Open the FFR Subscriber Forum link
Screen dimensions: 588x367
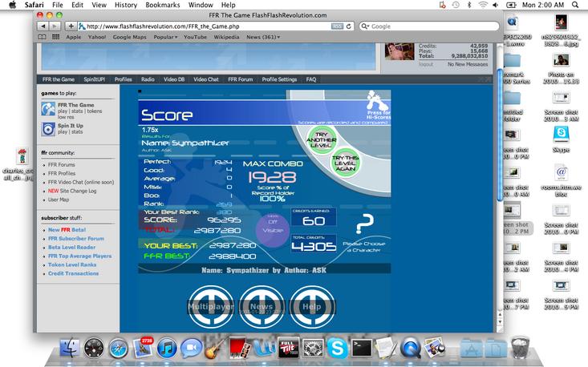pyautogui.click(x=76, y=239)
